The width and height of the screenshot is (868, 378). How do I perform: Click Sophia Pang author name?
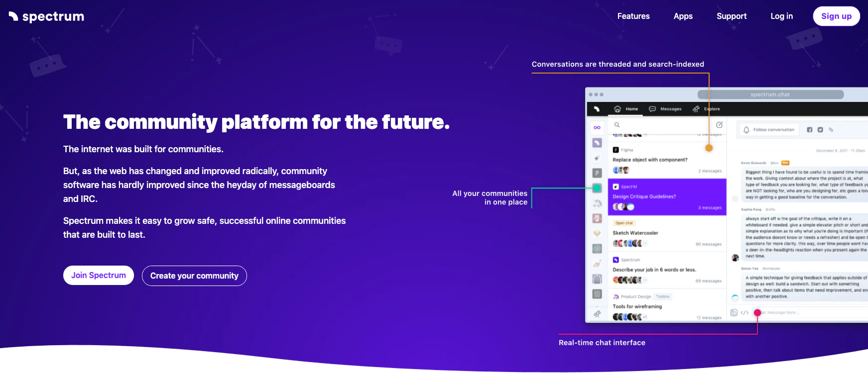coord(751,209)
